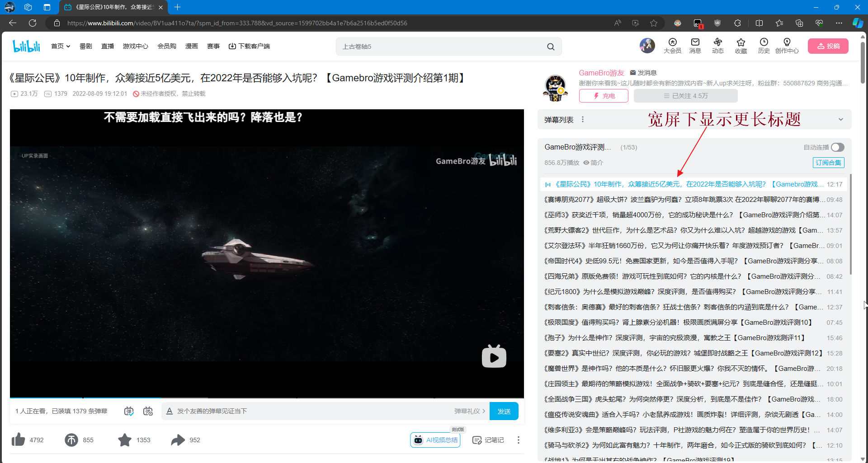The width and height of the screenshot is (868, 463).
Task: Share the video with arrow icon
Action: click(178, 440)
